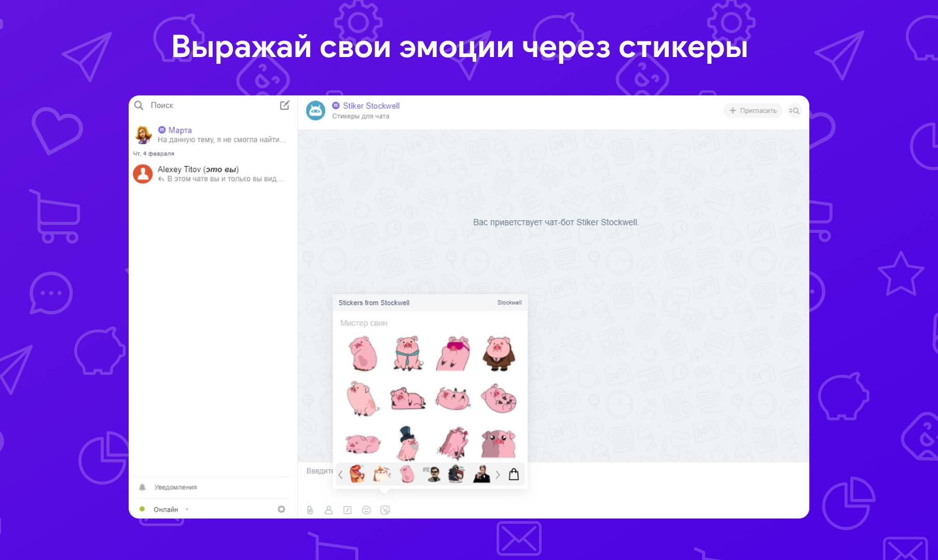Image resolution: width=938 pixels, height=560 pixels.
Task: Send the pig in brown suit sticker
Action: pyautogui.click(x=499, y=353)
